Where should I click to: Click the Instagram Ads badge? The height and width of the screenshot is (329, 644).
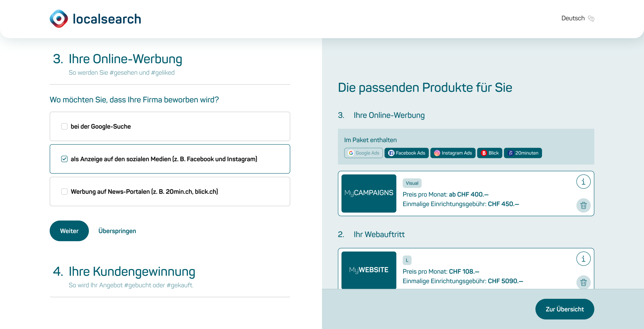[453, 153]
